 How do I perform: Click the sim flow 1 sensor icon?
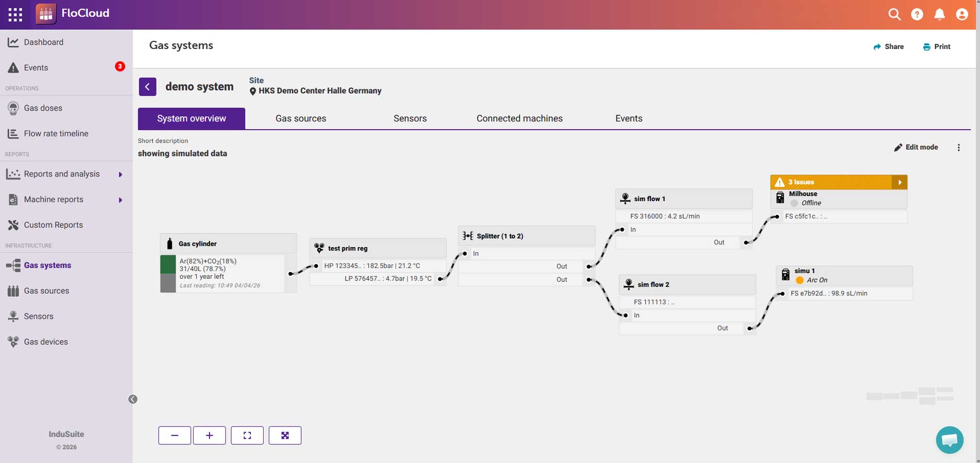[625, 198]
